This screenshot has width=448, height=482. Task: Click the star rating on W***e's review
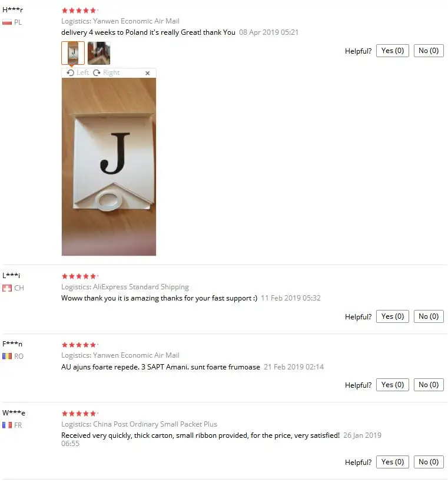pos(79,414)
